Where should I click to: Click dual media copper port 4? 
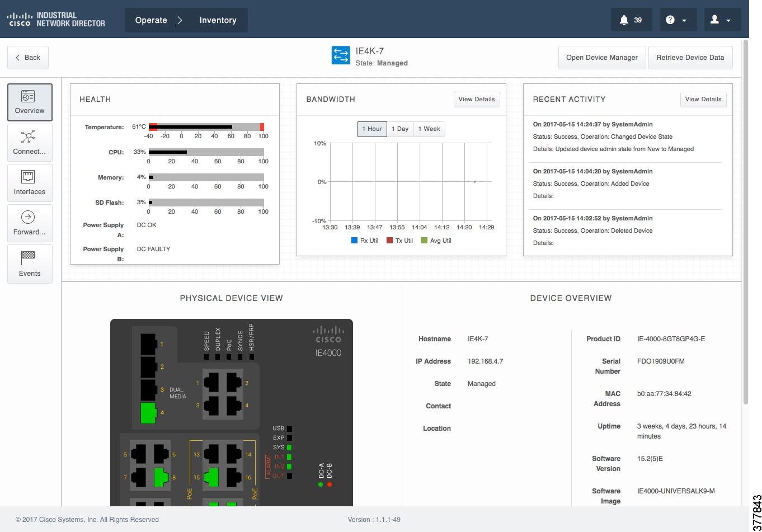coord(234,404)
